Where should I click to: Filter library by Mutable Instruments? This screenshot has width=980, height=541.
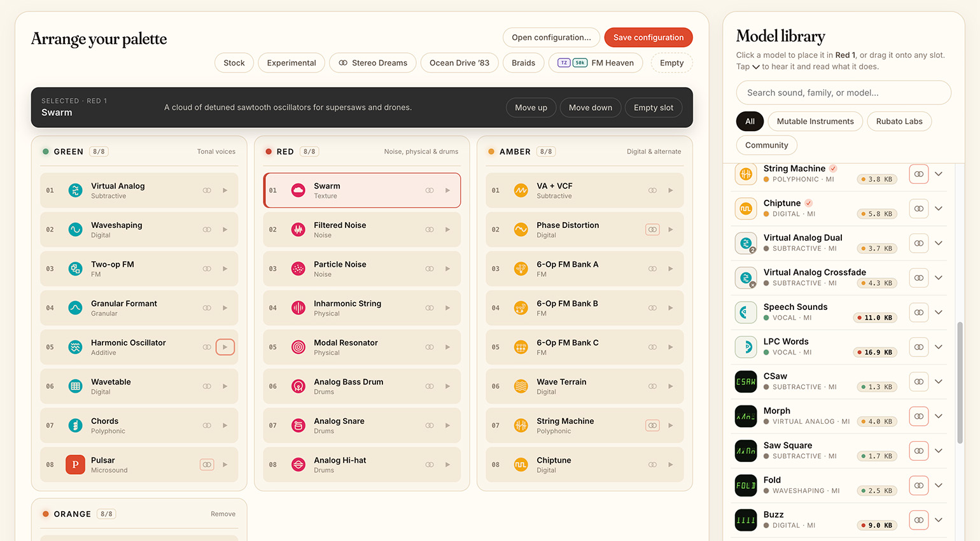point(815,122)
